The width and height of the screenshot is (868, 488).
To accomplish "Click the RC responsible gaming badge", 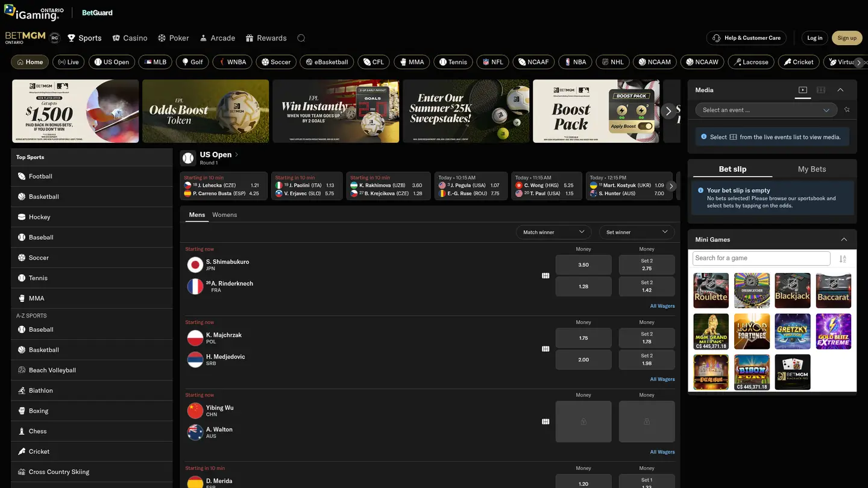I will click(x=54, y=38).
